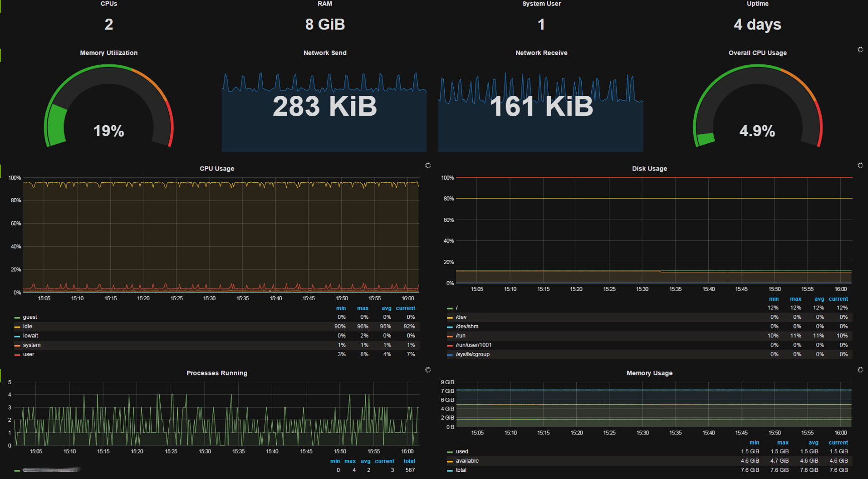Screen dimensions: 868x479
Task: Toggle the system series in CPU legend
Action: 32,345
